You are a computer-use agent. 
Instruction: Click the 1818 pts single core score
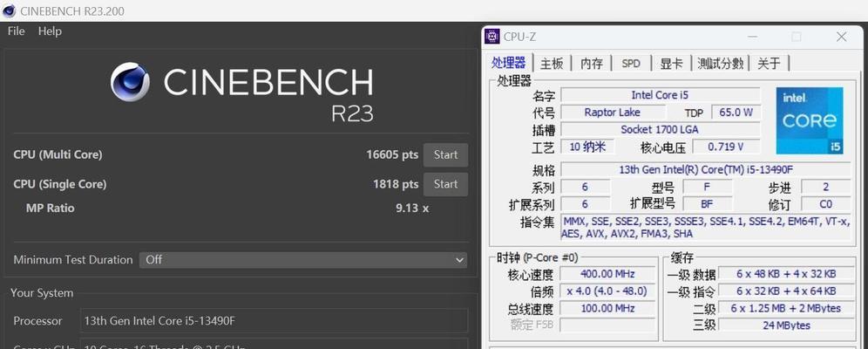click(396, 184)
